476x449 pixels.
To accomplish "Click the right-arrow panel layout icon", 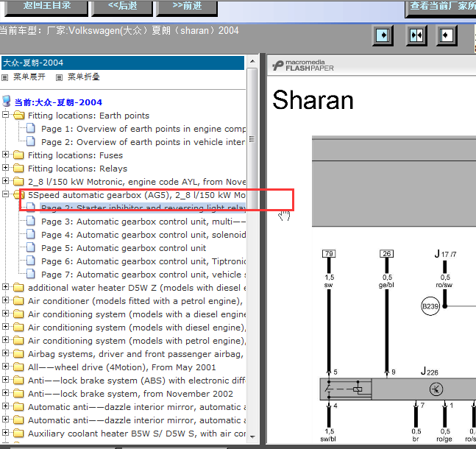I will coord(383,35).
